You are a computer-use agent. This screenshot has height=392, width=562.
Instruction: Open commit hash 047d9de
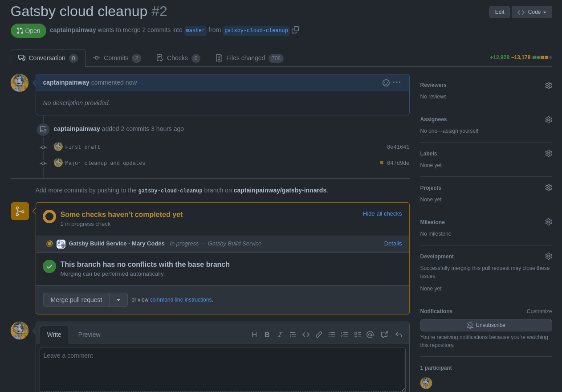pos(398,163)
